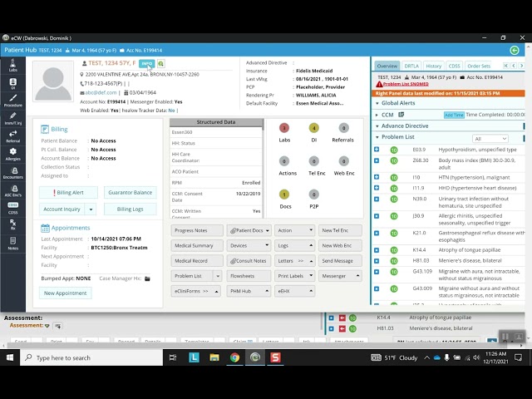Open Case Manager Hx folder icon
532x399 pixels.
click(x=147, y=278)
